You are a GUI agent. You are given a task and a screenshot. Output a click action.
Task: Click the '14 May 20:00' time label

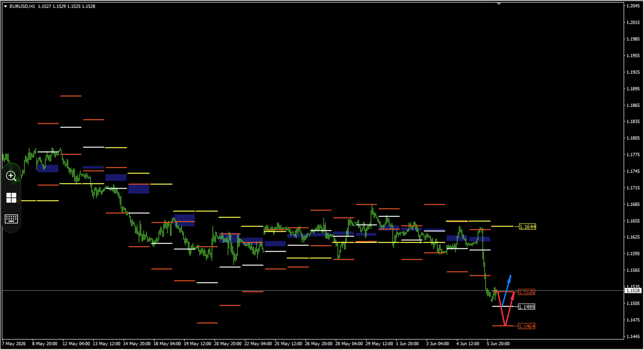coord(137,344)
